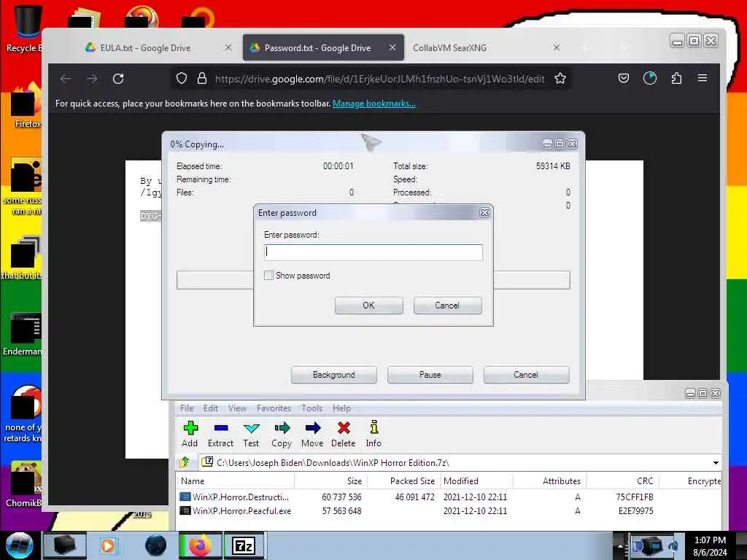Open the 7-Zip path dropdown arrow
This screenshot has height=560, width=747.
pos(716,463)
